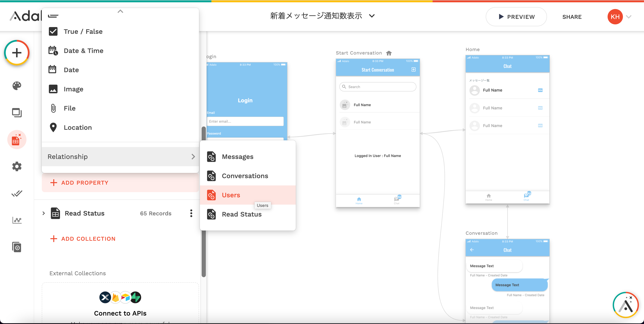Click Search field on Start Conversation screen
The height and width of the screenshot is (324, 644).
click(378, 87)
